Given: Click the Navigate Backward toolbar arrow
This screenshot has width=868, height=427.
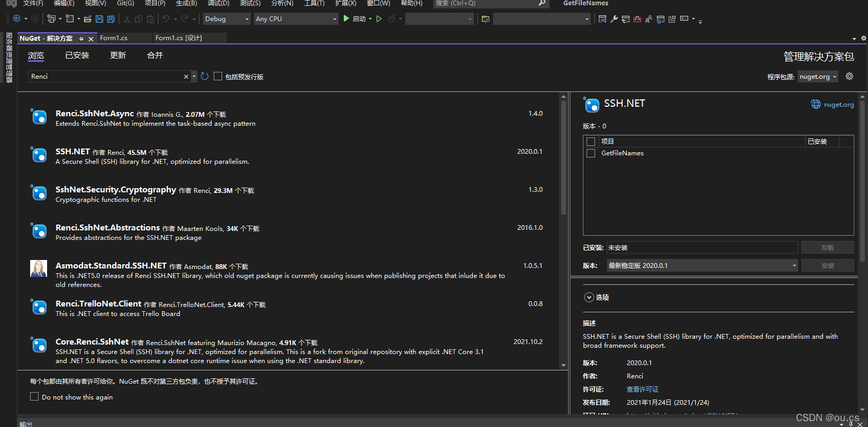Looking at the screenshot, I should (17, 18).
